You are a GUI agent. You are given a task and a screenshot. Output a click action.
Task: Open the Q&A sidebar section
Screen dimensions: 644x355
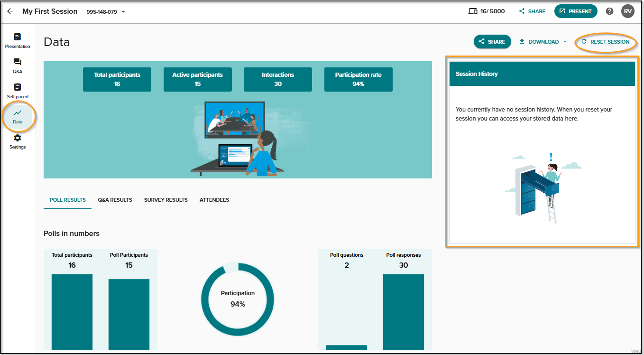(18, 66)
